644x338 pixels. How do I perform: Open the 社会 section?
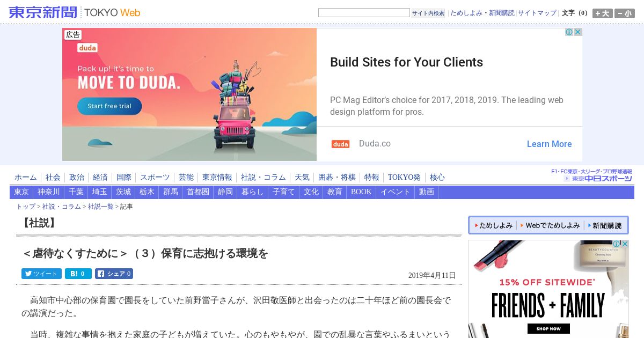coord(53,178)
